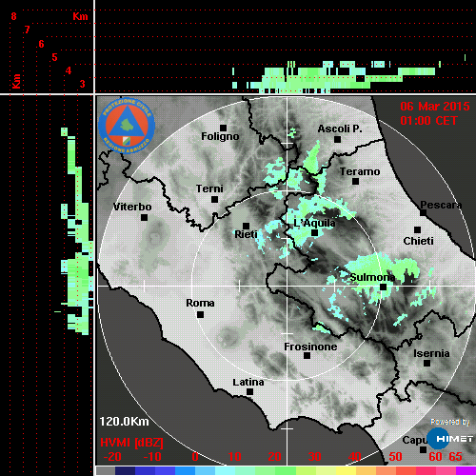Click the Ascoli P. square marker
The width and height of the screenshot is (476, 476).
[337, 139]
